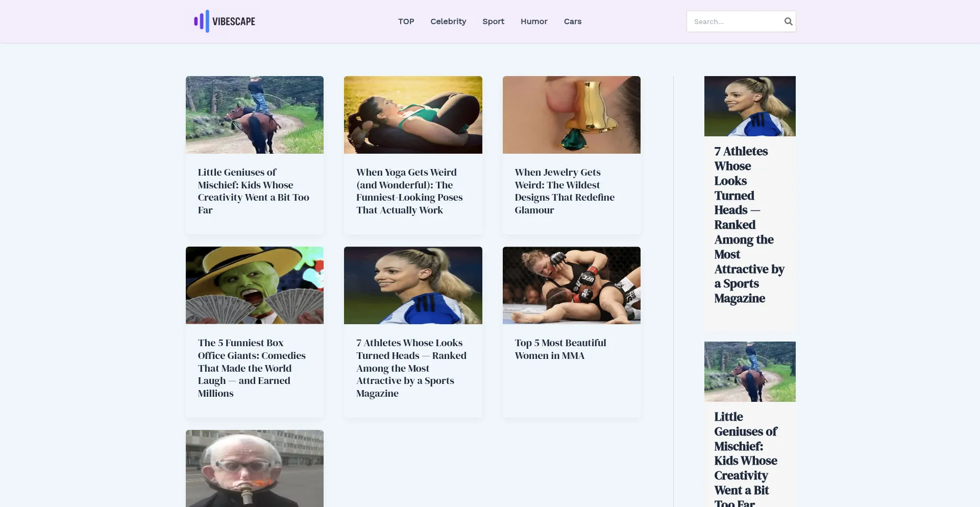The width and height of the screenshot is (980, 507).
Task: Navigate to the Cars category
Action: pyautogui.click(x=573, y=21)
